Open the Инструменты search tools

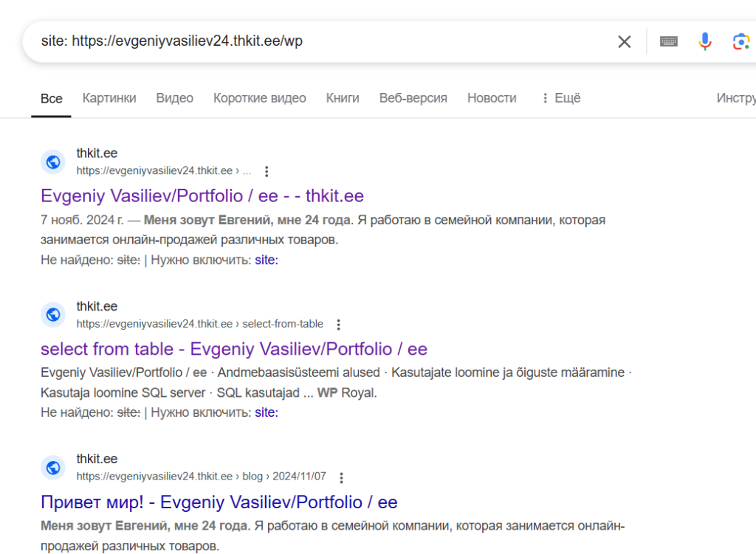736,98
